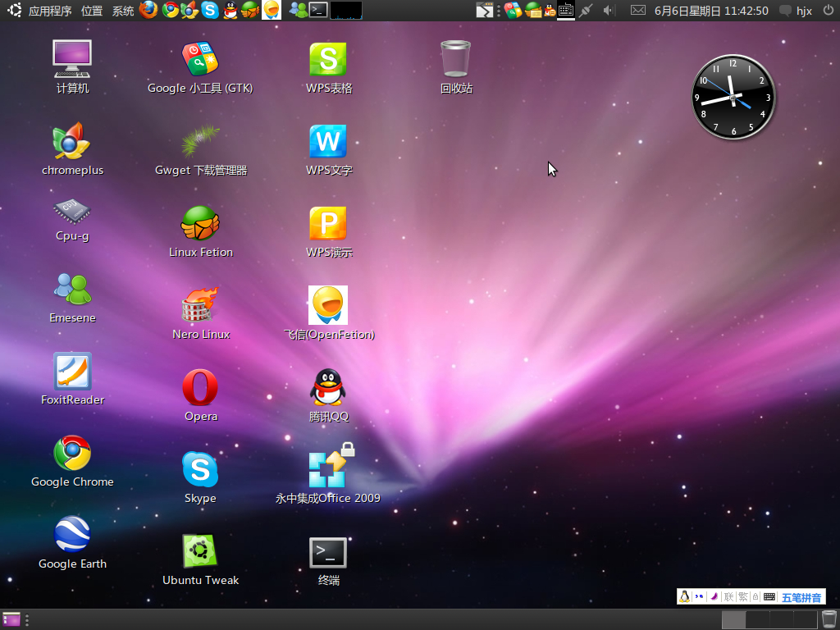This screenshot has height=630, width=840.
Task: Click the keyboard input-method tray icon
Action: 566,10
